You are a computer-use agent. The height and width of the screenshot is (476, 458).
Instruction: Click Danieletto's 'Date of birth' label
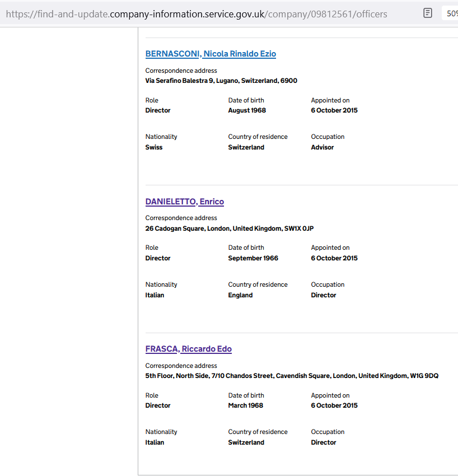(246, 248)
